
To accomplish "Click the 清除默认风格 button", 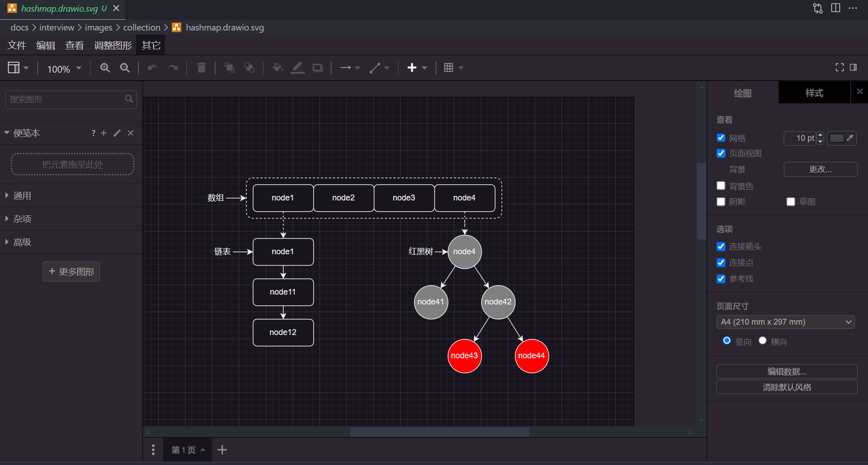I will pos(787,387).
